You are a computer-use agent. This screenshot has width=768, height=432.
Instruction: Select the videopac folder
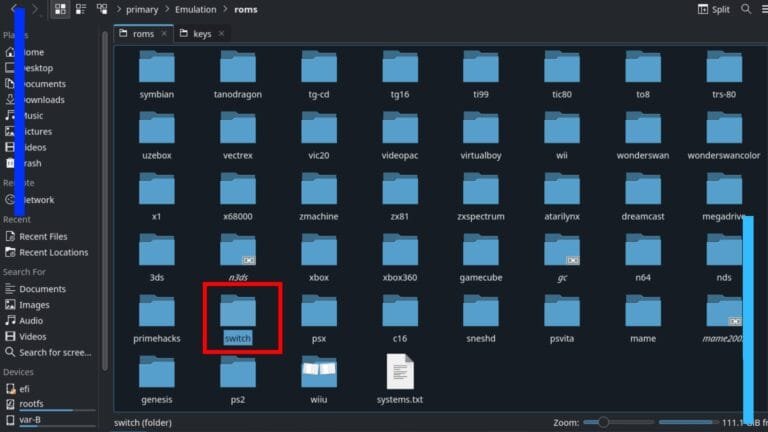400,135
